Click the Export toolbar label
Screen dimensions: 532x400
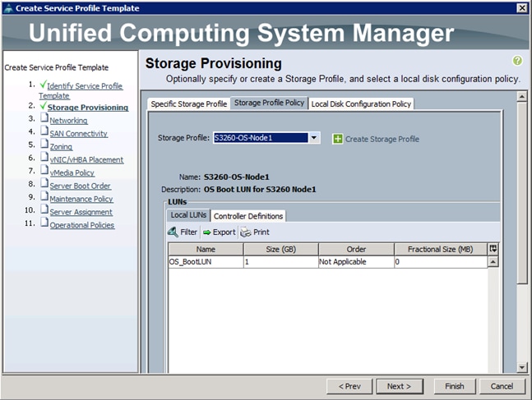[x=224, y=232]
